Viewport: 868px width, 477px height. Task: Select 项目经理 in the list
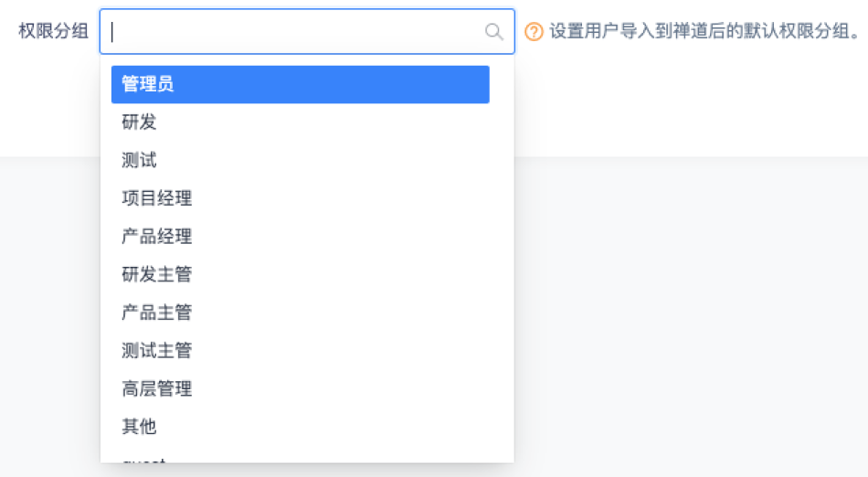pyautogui.click(x=156, y=198)
